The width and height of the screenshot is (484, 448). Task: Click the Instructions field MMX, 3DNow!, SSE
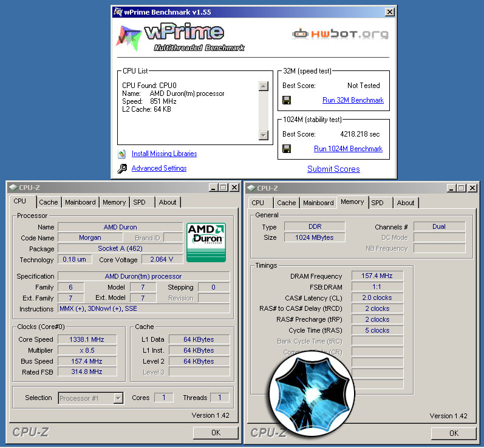tap(143, 308)
